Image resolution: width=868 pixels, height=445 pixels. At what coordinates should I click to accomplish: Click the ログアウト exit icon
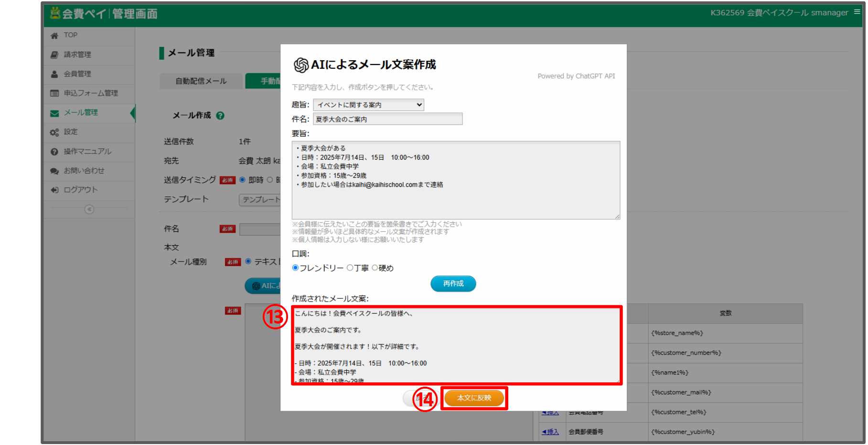point(54,190)
